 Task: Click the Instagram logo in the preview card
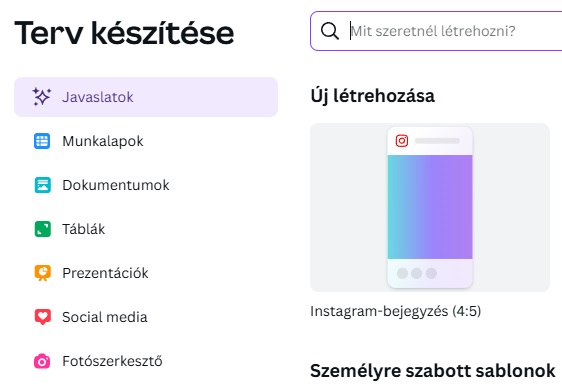click(x=402, y=141)
